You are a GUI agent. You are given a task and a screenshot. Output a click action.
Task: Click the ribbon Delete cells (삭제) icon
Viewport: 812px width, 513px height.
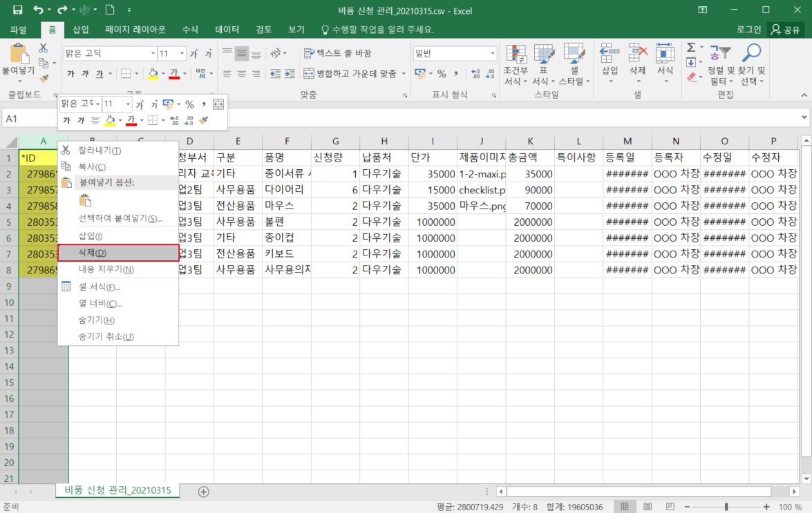coord(637,54)
